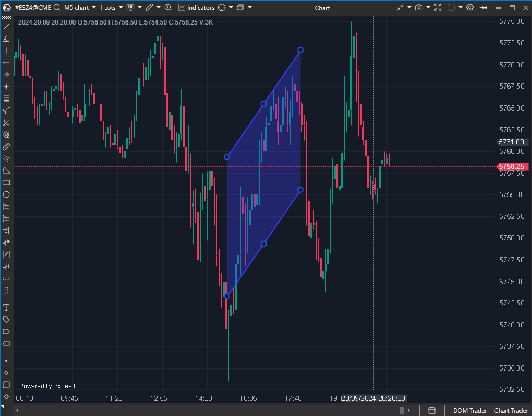This screenshot has height=416, width=532.
Task: Select the pitchfork drawing tool
Action: (6, 111)
